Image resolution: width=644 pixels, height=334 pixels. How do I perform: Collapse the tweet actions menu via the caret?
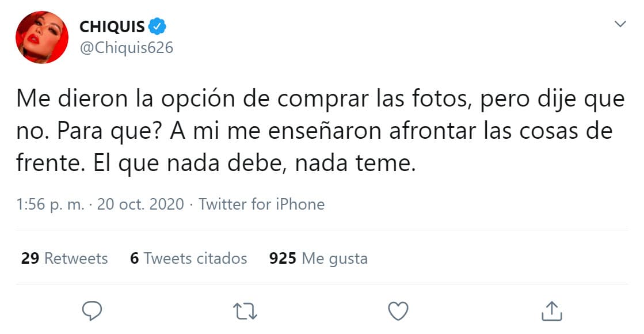tap(620, 24)
